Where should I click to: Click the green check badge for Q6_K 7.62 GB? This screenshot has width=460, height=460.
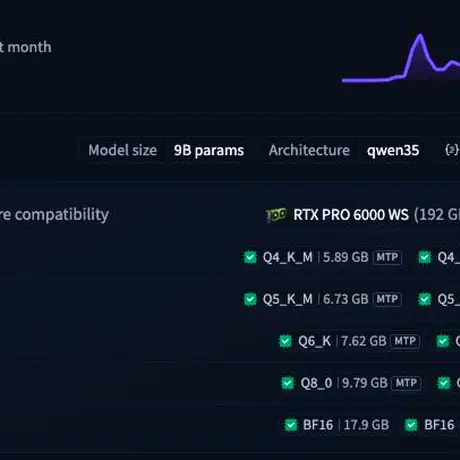pyautogui.click(x=285, y=341)
